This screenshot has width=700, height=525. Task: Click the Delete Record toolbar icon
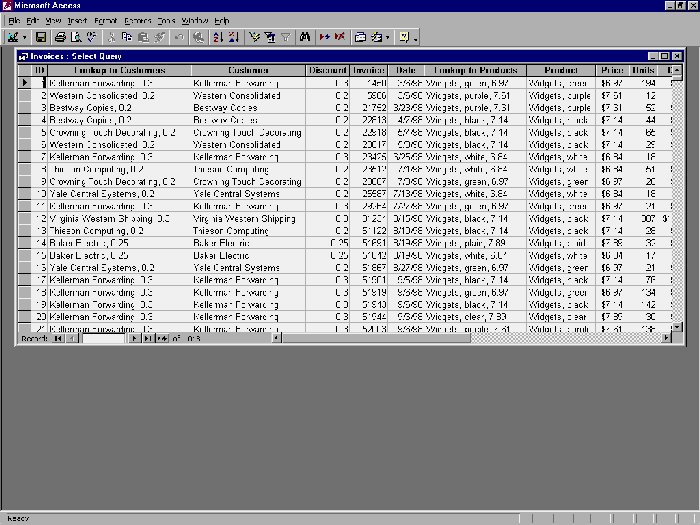340,37
